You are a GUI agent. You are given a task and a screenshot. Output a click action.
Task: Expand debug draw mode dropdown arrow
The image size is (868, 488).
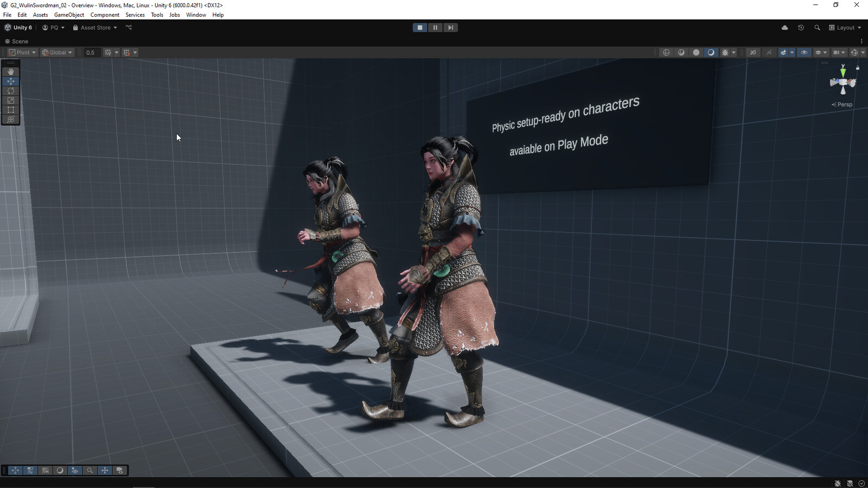point(733,53)
